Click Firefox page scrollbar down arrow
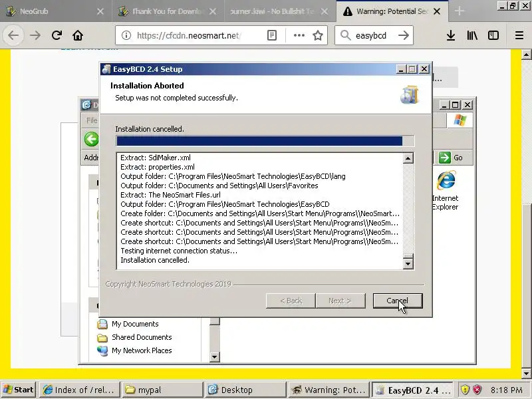 [x=526, y=374]
